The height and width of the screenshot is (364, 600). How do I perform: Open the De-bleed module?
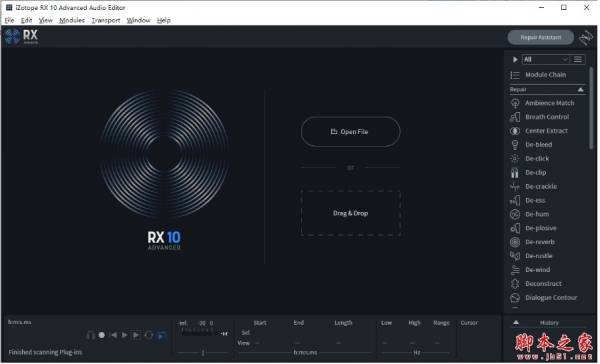[x=532, y=145]
